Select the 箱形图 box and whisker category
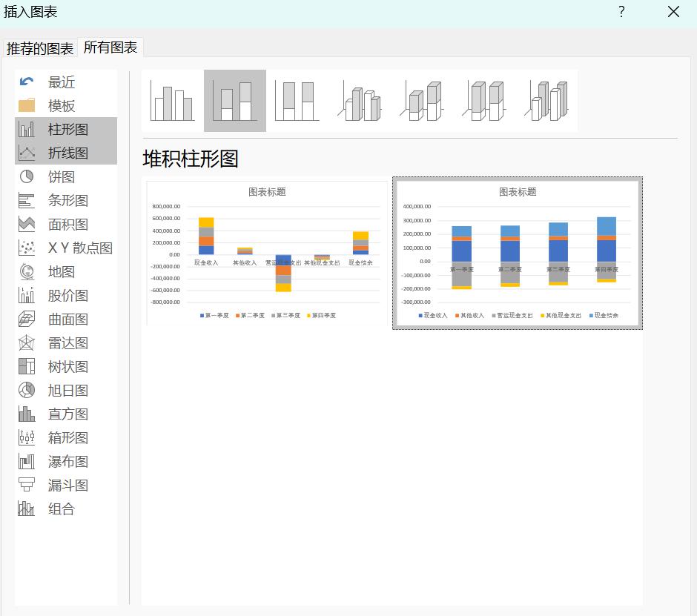The width and height of the screenshot is (697, 616). pyautogui.click(x=66, y=438)
